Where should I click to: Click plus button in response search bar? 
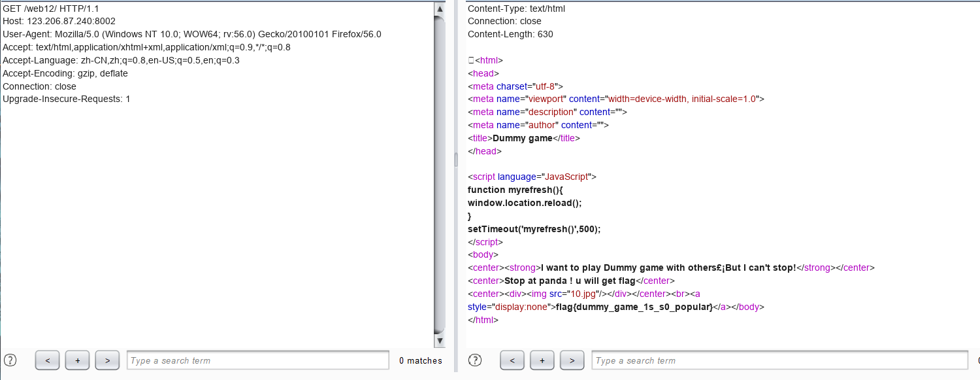(542, 360)
